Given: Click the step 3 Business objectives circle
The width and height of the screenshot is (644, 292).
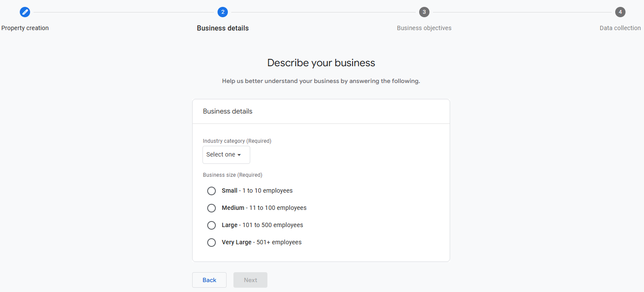Looking at the screenshot, I should point(424,12).
